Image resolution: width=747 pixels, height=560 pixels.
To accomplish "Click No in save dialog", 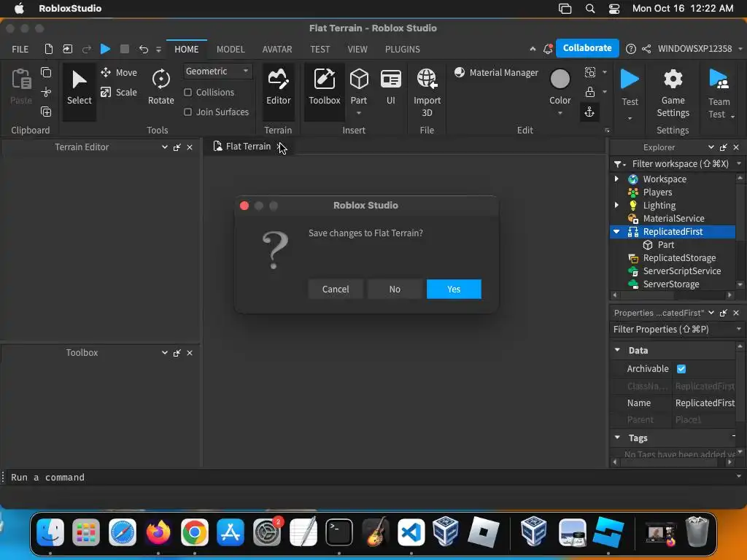I will pyautogui.click(x=395, y=289).
